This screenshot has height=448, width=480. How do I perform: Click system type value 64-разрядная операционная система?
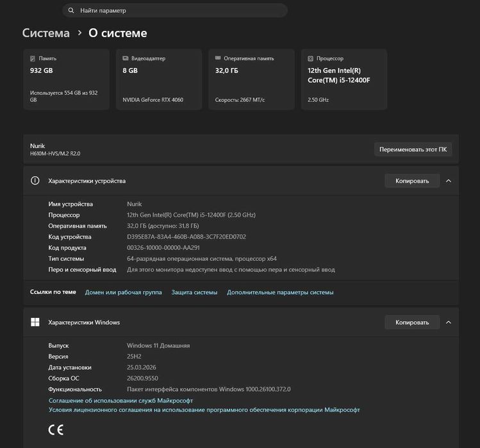coord(202,258)
